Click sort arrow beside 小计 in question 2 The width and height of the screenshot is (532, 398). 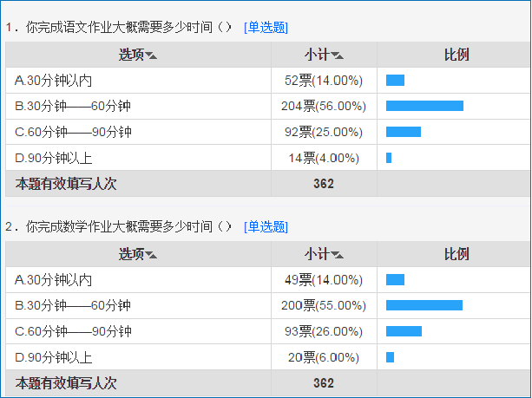[338, 255]
